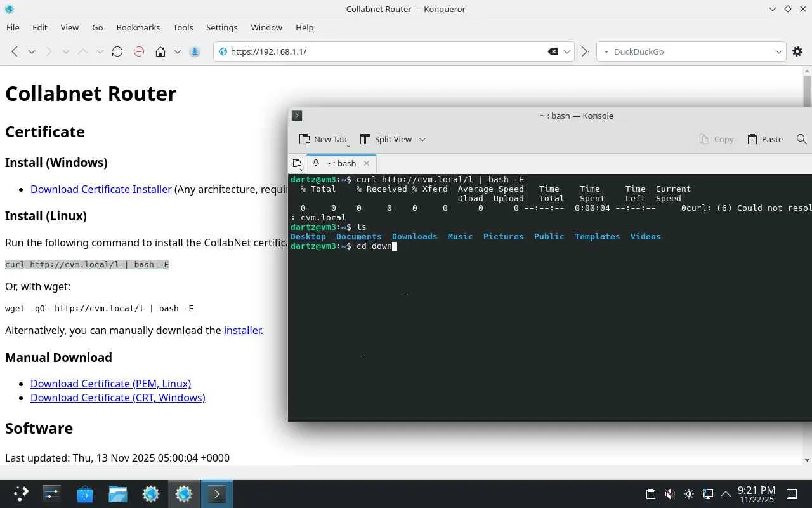812x508 pixels.
Task: Click Split View in Konsole toolbar
Action: (x=386, y=139)
